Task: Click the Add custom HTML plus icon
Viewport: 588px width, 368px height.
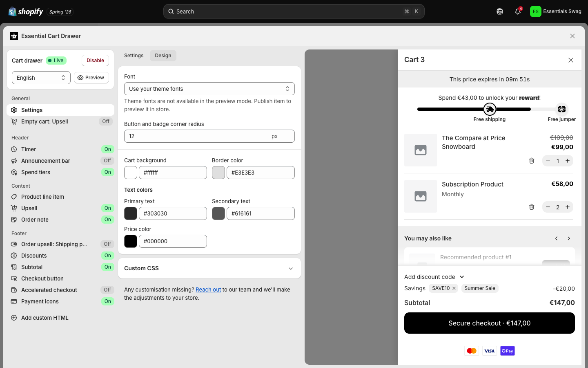Action: [x=14, y=318]
